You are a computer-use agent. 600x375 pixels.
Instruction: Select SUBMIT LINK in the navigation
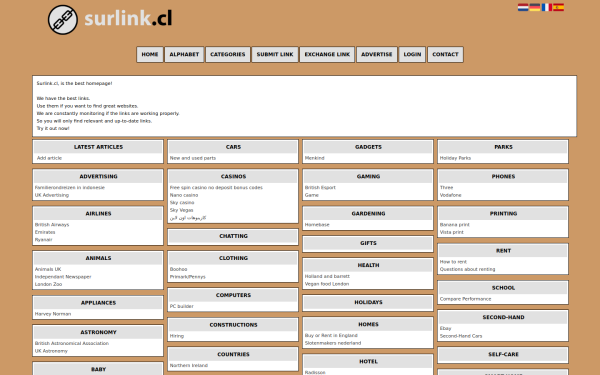[275, 54]
